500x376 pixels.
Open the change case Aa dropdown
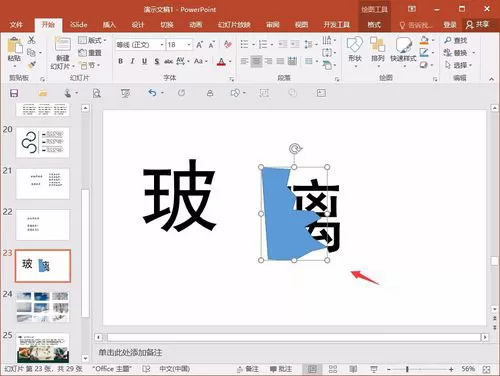pyautogui.click(x=201, y=61)
